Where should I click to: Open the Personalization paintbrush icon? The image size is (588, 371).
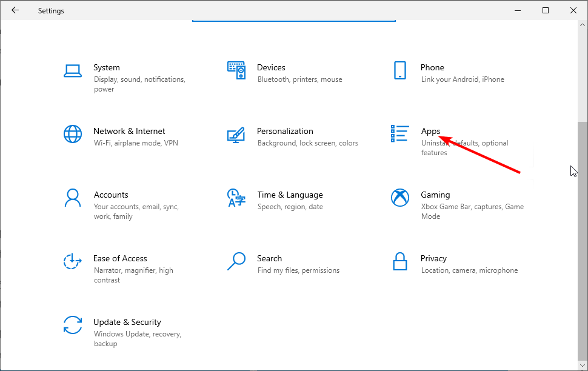[x=236, y=134]
